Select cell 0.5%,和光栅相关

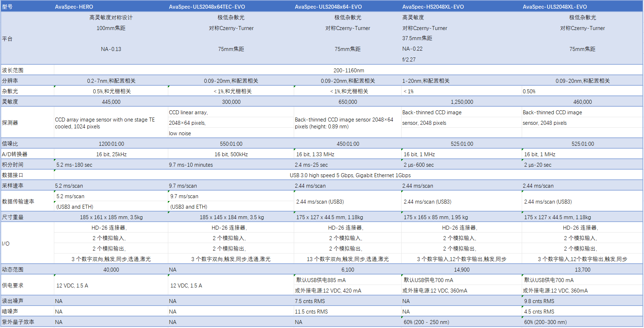coord(111,91)
